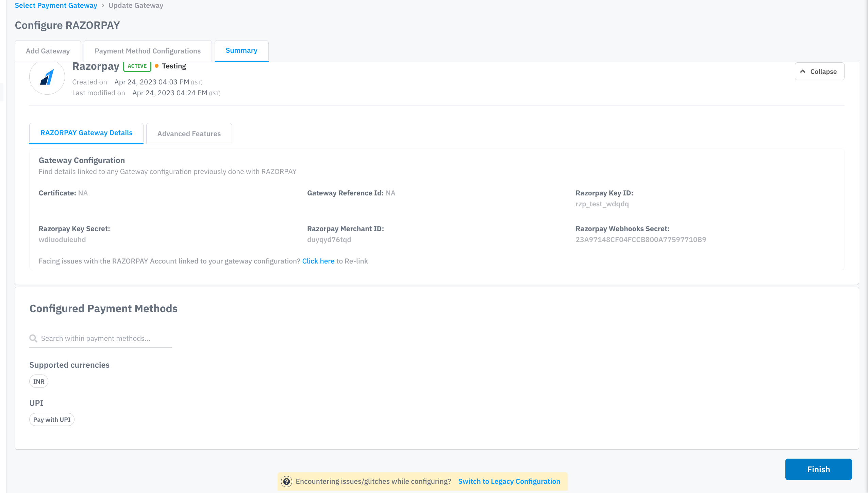The image size is (868, 493).
Task: Click the breadcrumb chevron separator
Action: 103,5
